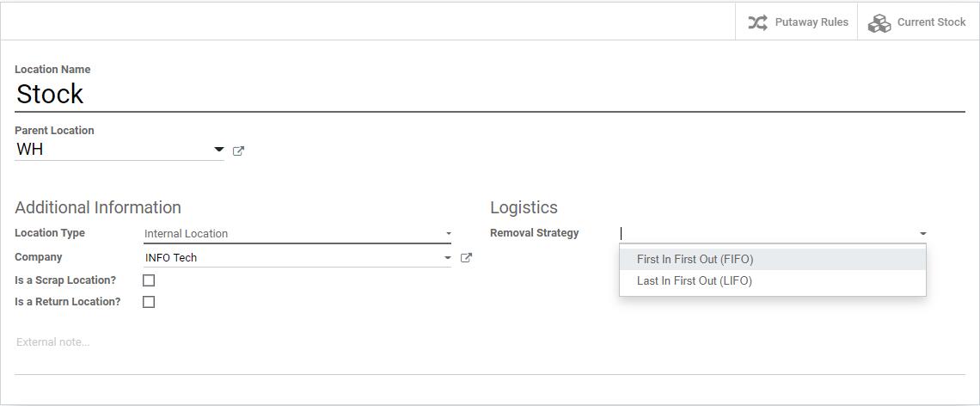The image size is (980, 406).
Task: Open the Location Type dropdown
Action: click(x=297, y=233)
